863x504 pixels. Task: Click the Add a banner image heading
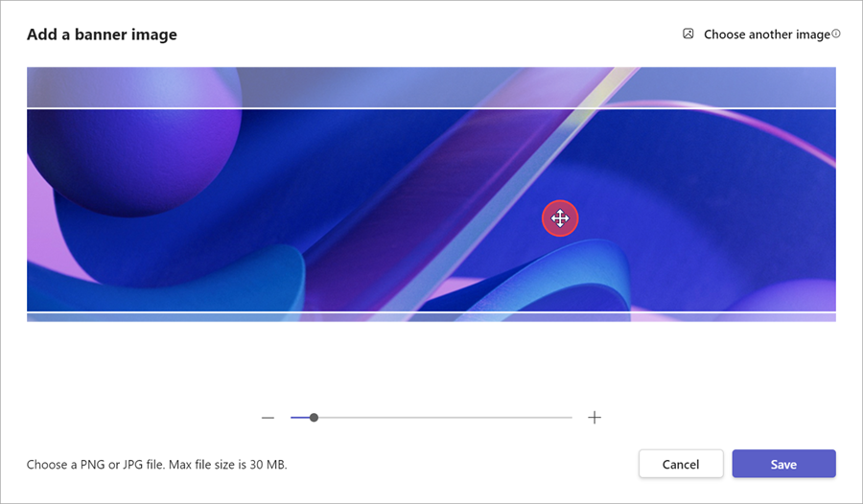tap(102, 34)
